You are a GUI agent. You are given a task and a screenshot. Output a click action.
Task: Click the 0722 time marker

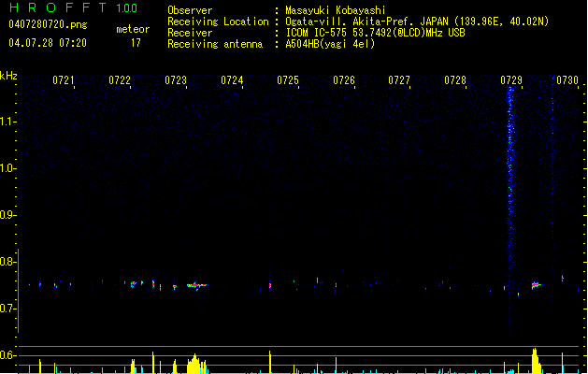[120, 80]
